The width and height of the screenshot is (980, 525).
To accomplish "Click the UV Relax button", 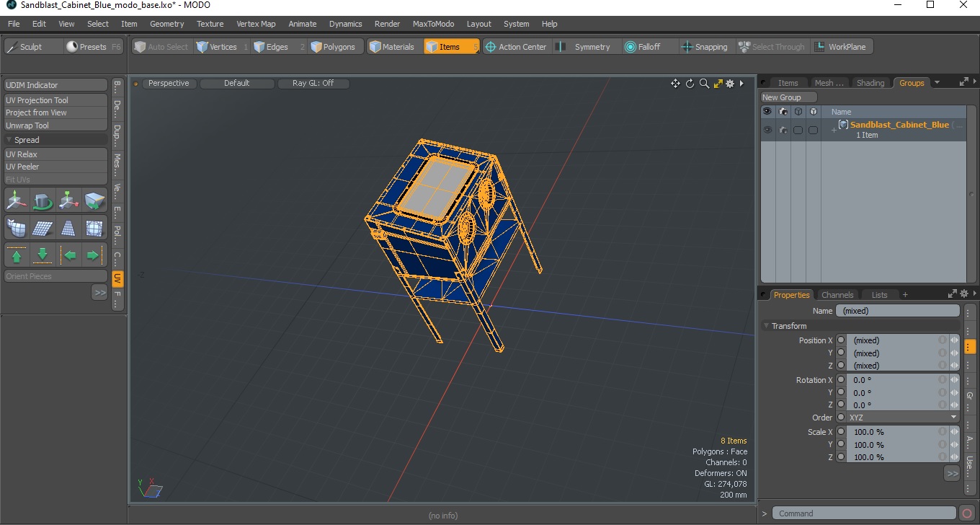I will [56, 154].
